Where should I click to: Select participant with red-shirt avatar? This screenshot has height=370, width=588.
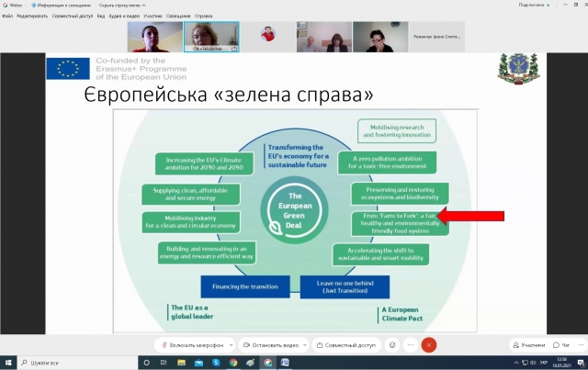(267, 34)
